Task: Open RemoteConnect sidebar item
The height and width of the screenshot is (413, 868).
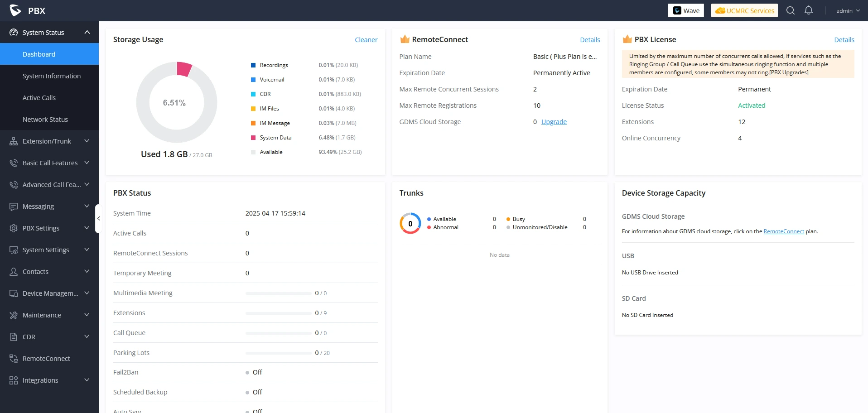Action: 49,358
